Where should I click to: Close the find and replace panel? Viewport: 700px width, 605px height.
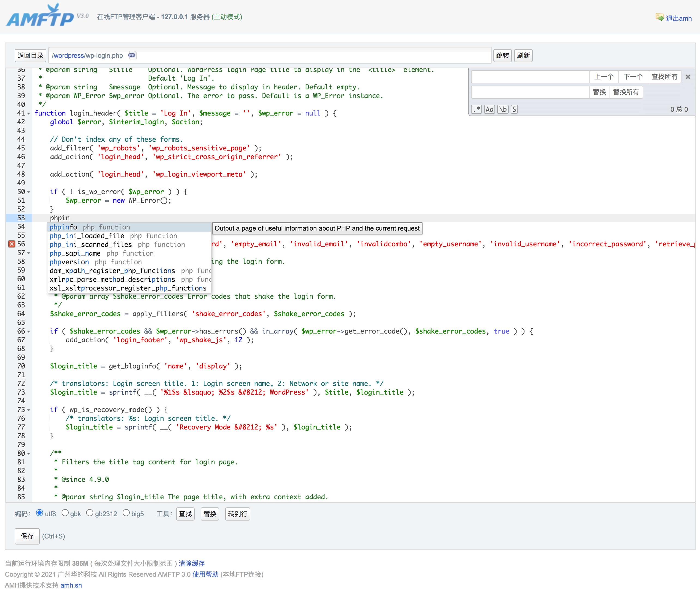coord(688,77)
